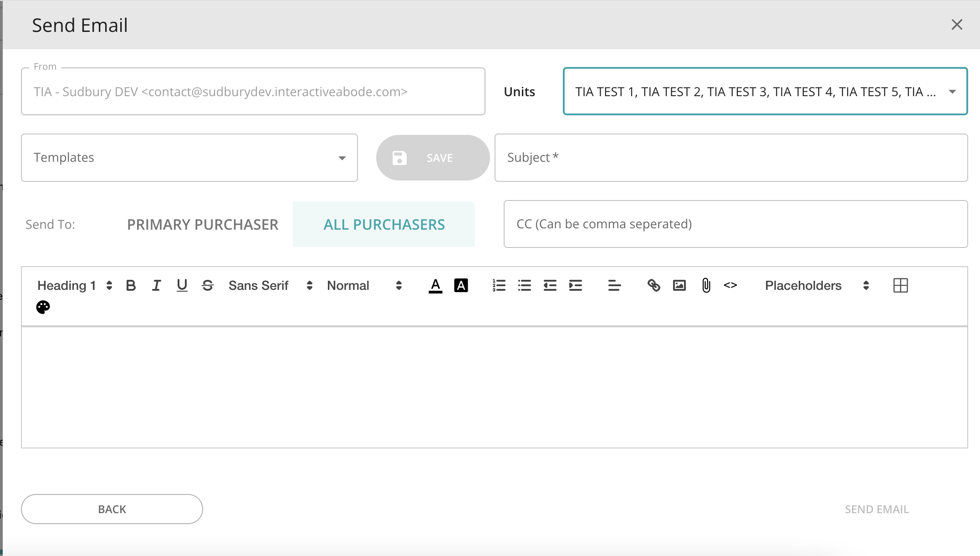
Task: Click the BACK button
Action: pos(112,509)
